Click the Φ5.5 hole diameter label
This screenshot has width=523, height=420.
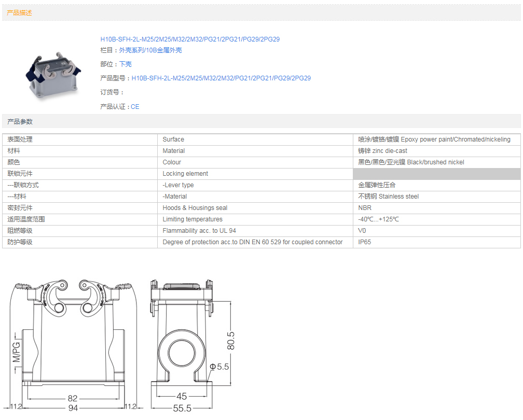click(219, 367)
